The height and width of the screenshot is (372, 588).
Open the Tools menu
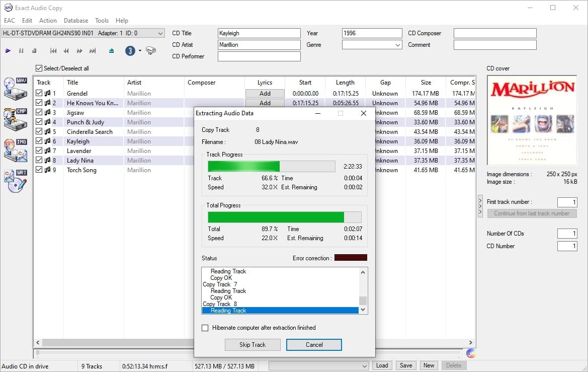(x=102, y=21)
